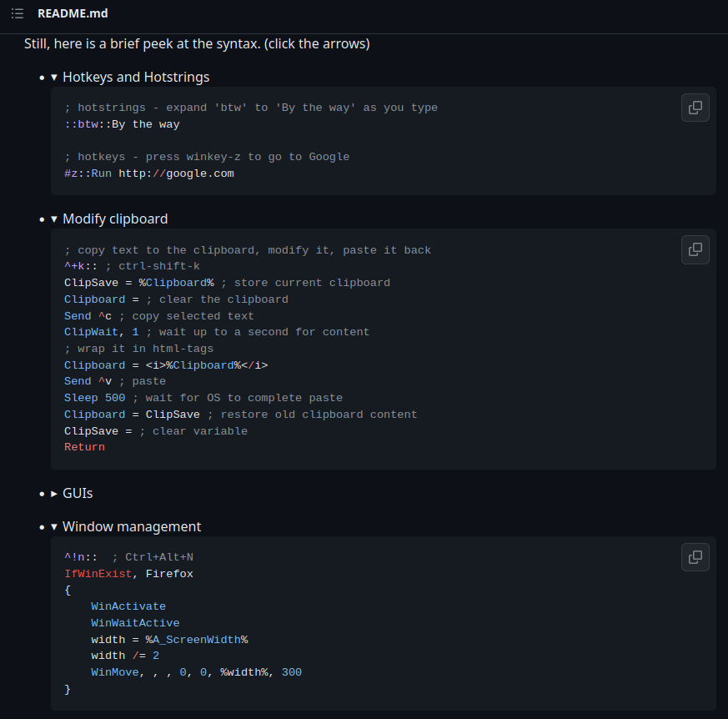The image size is (728, 719).
Task: Click the WinWaitActive command line
Action: pyautogui.click(x=135, y=623)
